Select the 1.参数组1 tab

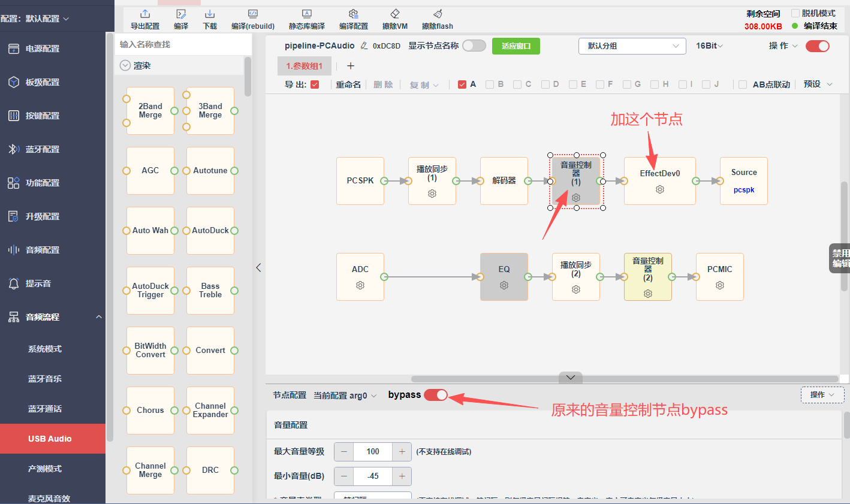(305, 66)
